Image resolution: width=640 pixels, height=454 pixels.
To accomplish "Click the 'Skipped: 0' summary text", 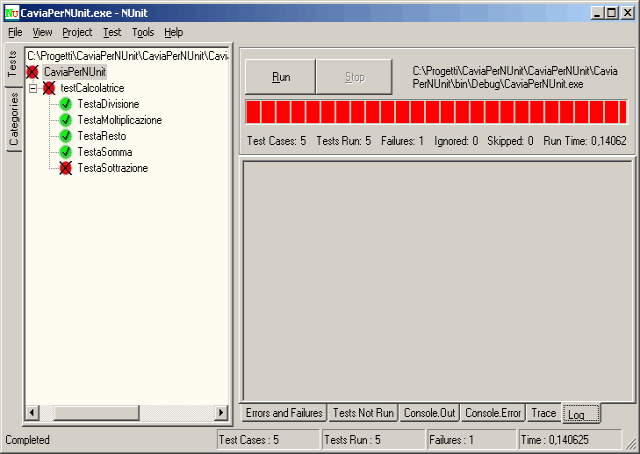I will click(510, 141).
